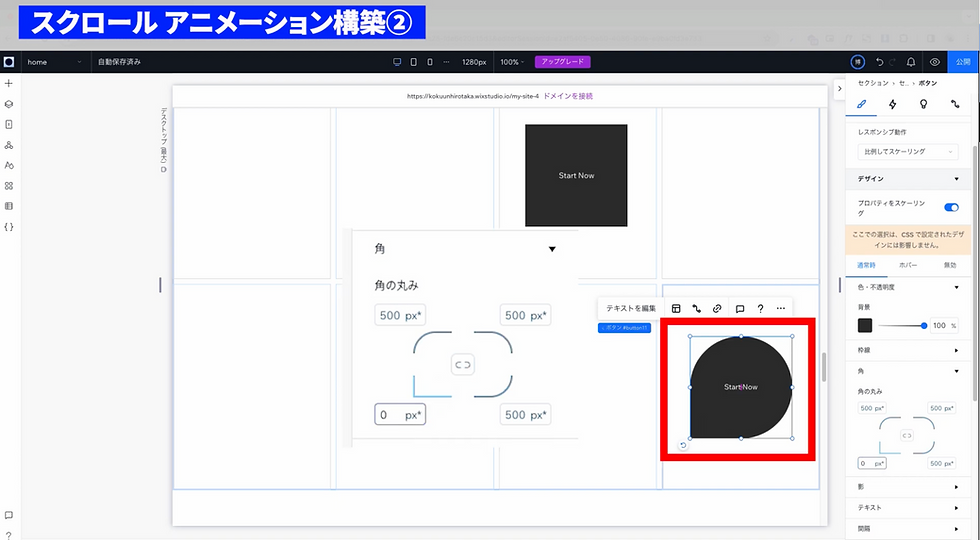Preview the site with the eye icon

tap(935, 62)
